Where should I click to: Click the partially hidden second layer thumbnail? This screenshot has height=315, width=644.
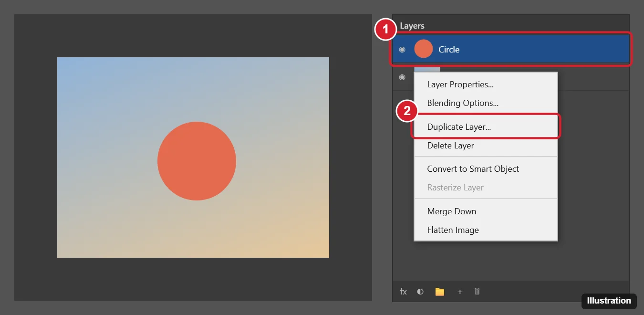click(427, 70)
